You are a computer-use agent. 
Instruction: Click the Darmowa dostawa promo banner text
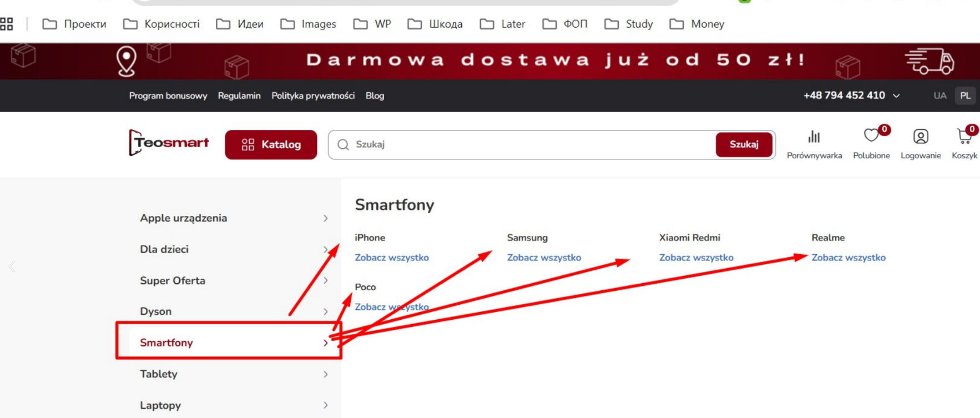click(x=556, y=60)
